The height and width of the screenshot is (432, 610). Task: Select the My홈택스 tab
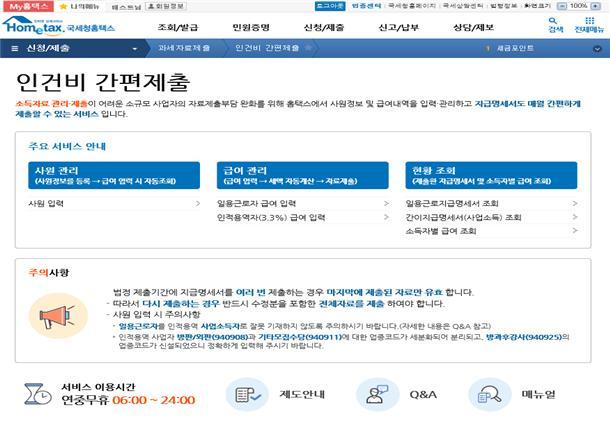click(24, 5)
